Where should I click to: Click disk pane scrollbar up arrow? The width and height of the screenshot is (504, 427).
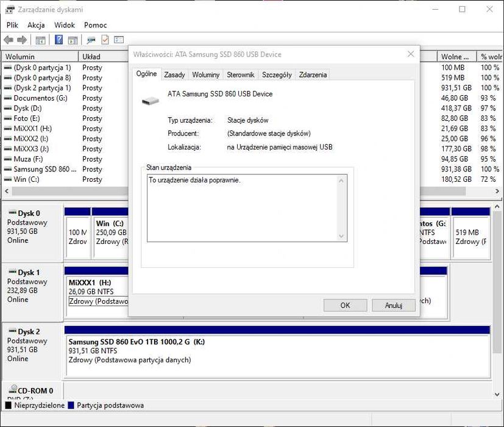coord(497,207)
